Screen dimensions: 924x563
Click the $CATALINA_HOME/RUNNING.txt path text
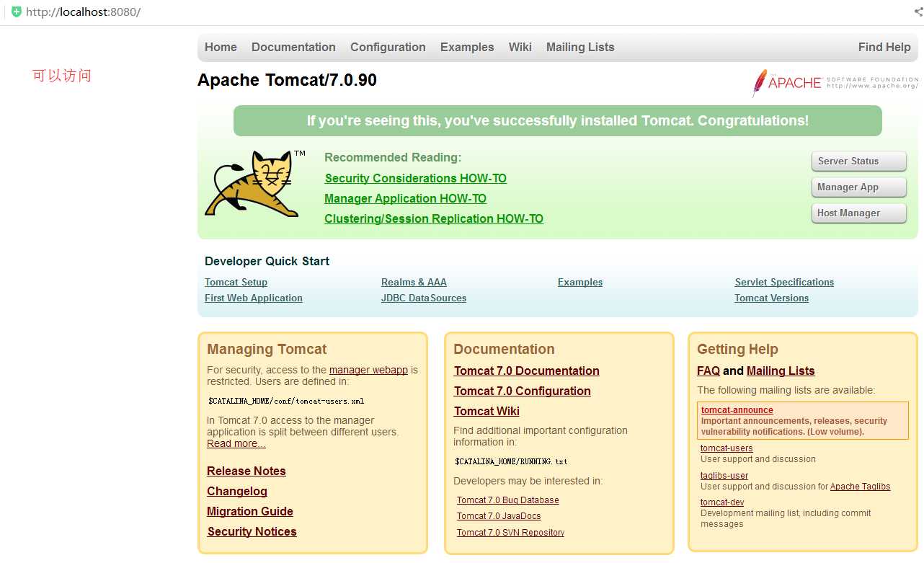511,461
